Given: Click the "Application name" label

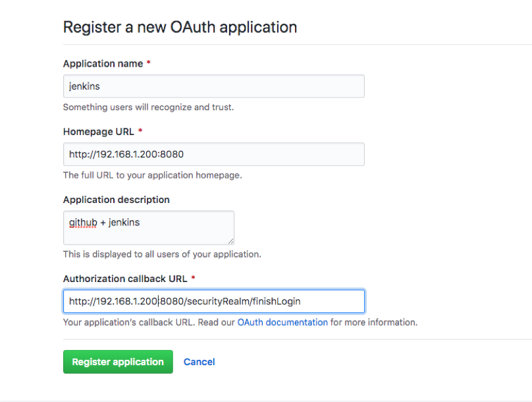Looking at the screenshot, I should point(103,64).
